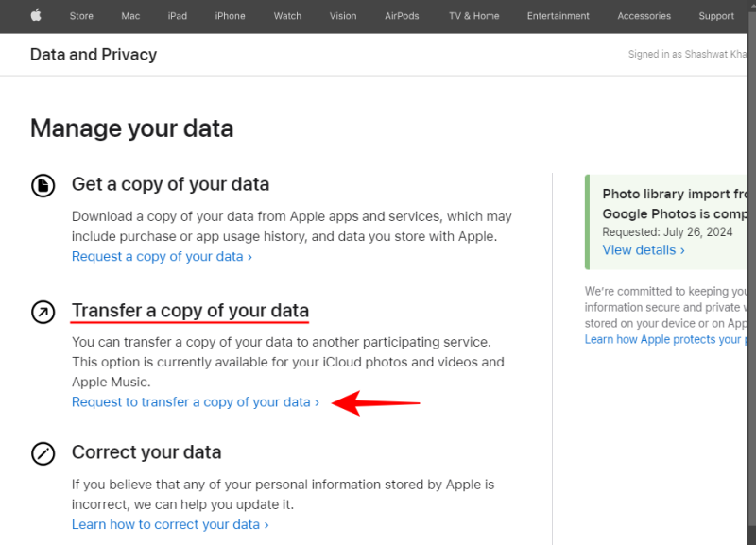This screenshot has height=545, width=756.
Task: Click the Data and Privacy heading
Action: [x=94, y=55]
